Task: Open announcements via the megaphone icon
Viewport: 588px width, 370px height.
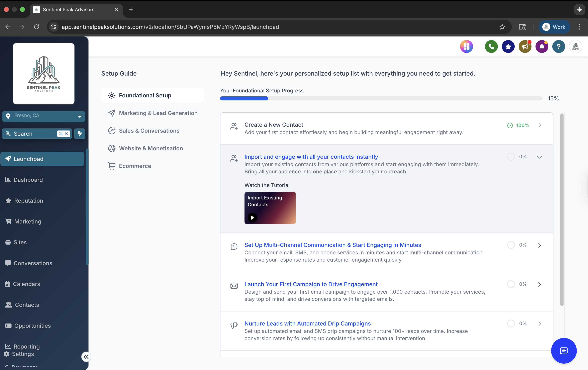Action: pos(525,47)
